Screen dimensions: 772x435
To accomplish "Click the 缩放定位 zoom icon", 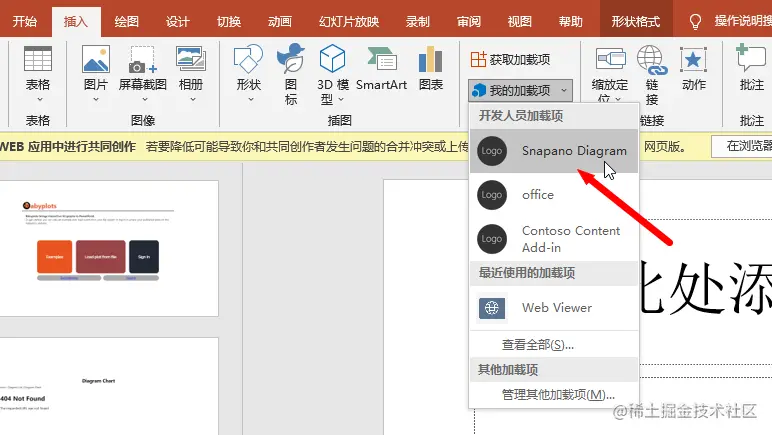I will pos(611,59).
